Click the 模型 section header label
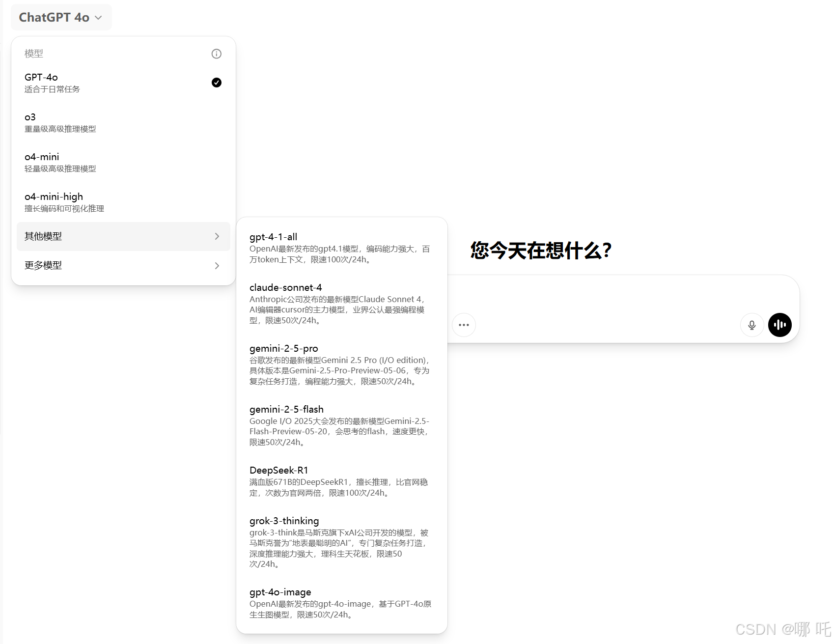833x644 pixels. point(34,54)
